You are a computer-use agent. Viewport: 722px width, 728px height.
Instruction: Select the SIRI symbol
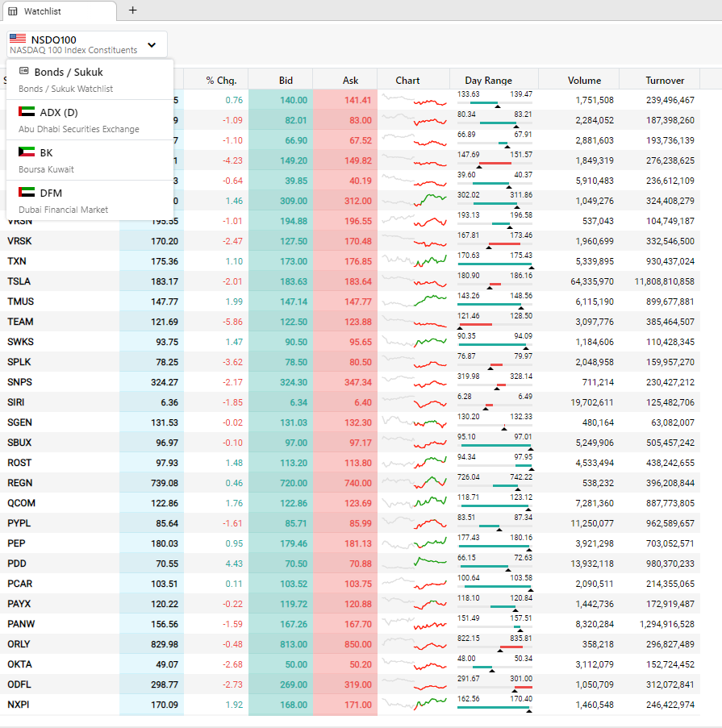(16, 402)
